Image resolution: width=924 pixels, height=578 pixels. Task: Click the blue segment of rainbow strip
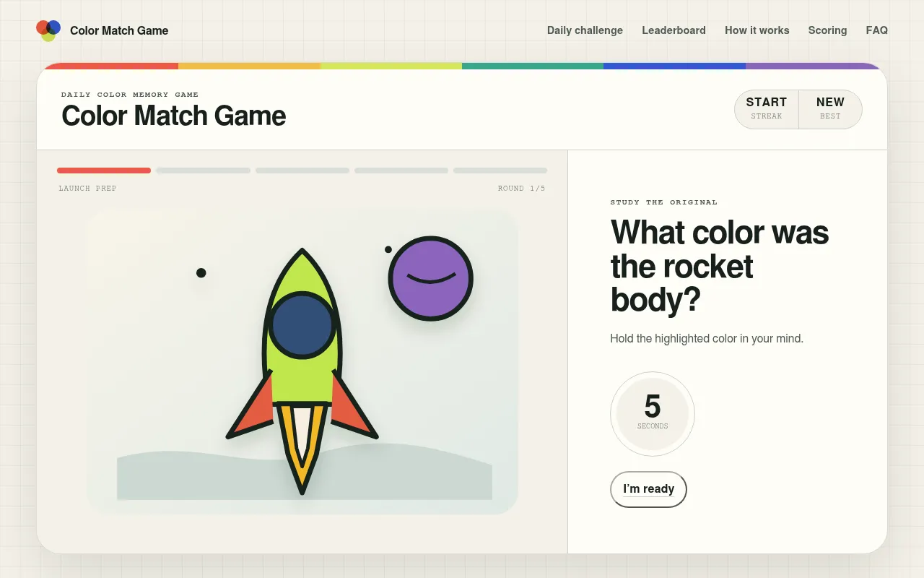pyautogui.click(x=674, y=66)
